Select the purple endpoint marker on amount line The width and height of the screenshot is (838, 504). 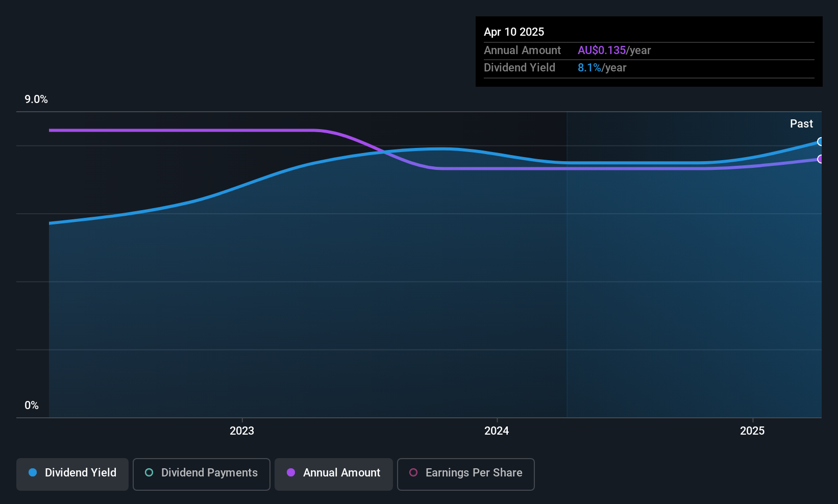point(820,159)
